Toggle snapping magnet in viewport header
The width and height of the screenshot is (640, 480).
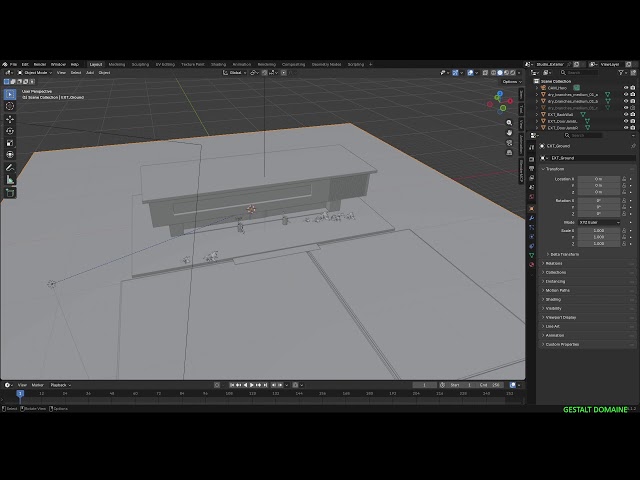click(264, 73)
